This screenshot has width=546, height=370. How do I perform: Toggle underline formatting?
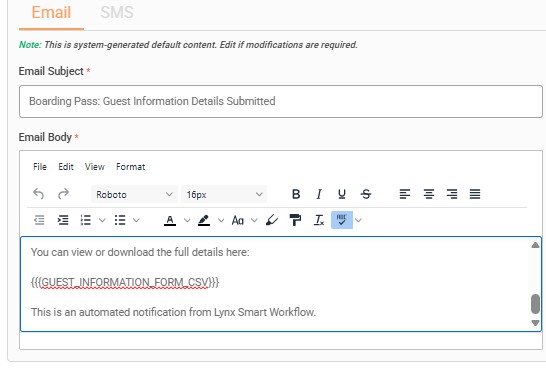coord(342,194)
